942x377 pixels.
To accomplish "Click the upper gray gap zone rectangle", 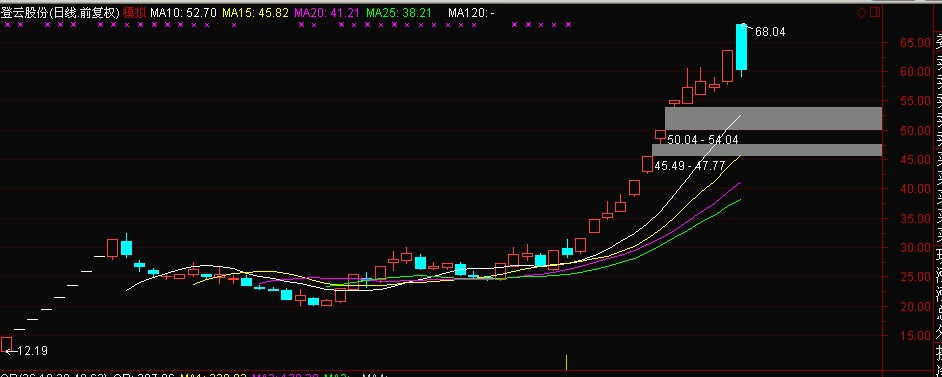I will pos(773,118).
